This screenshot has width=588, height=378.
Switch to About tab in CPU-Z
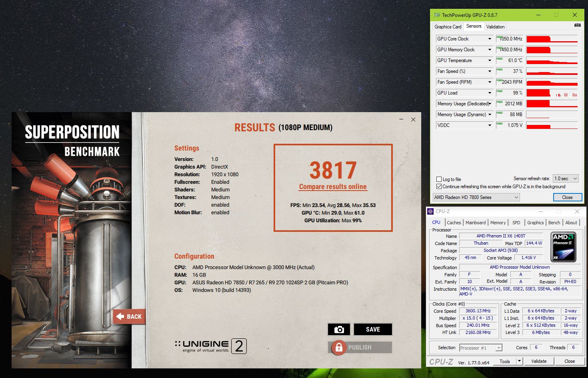(571, 223)
